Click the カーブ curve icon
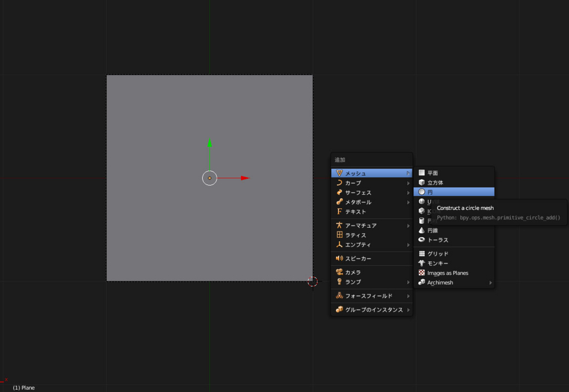 pyautogui.click(x=340, y=183)
